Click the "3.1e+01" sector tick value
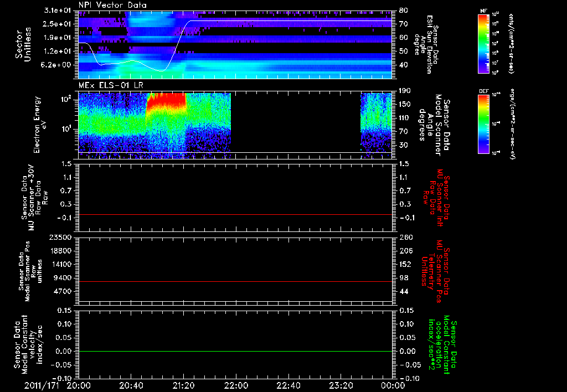Image resolution: width=567 pixels, height=392 pixels. coord(57,10)
